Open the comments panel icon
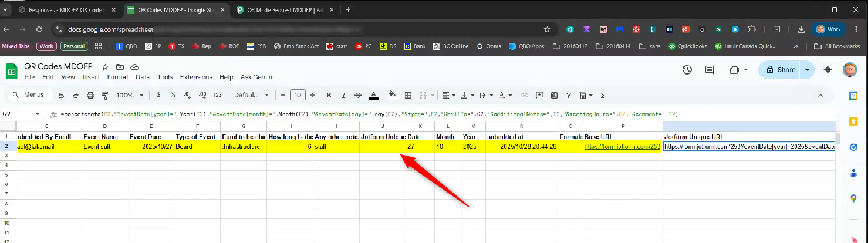Image resolution: width=868 pixels, height=243 pixels. click(709, 70)
